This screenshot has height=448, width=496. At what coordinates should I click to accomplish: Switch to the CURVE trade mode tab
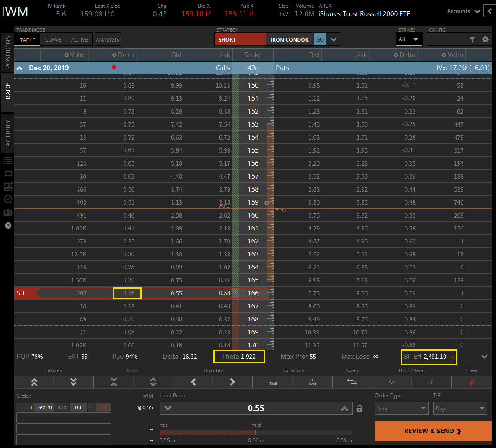[x=53, y=39]
